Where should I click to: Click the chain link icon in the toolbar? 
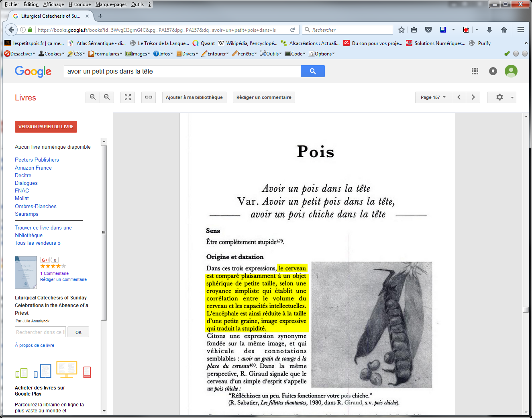pos(149,97)
